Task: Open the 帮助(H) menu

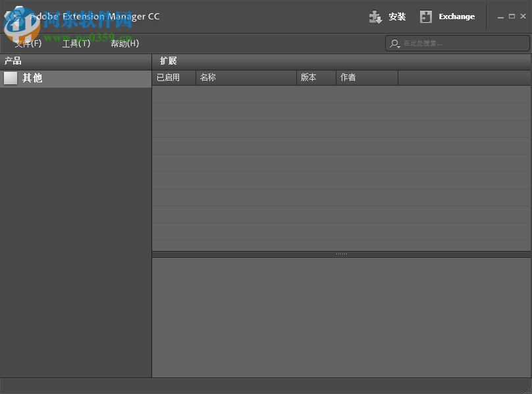Action: (124, 43)
